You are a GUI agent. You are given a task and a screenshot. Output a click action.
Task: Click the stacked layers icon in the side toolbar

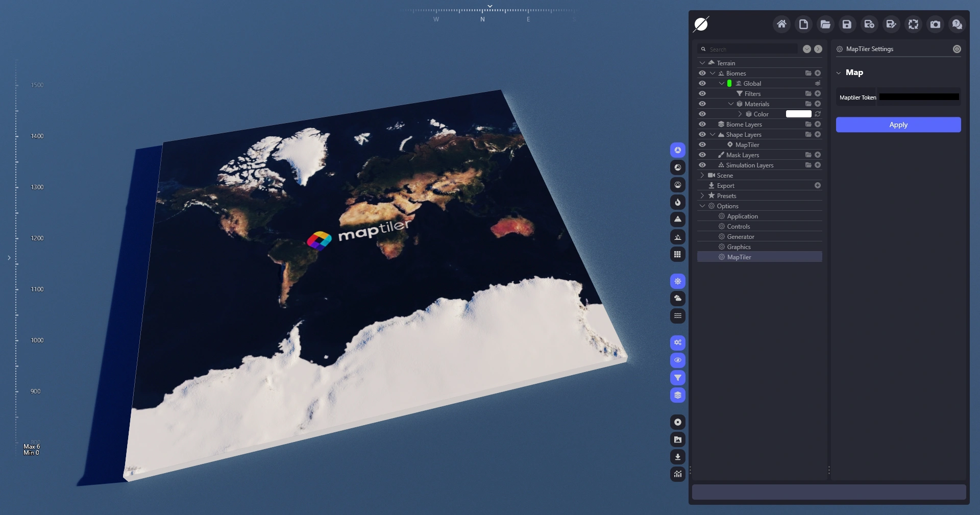678,395
